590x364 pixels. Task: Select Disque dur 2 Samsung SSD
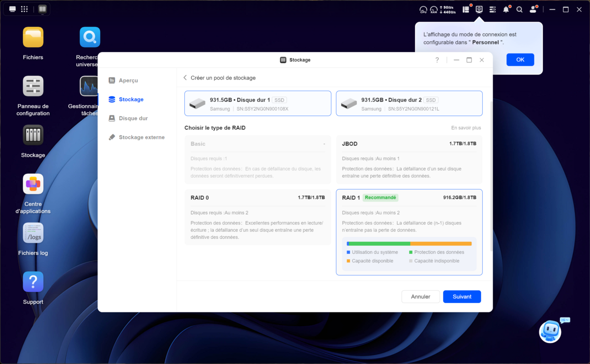click(x=409, y=103)
